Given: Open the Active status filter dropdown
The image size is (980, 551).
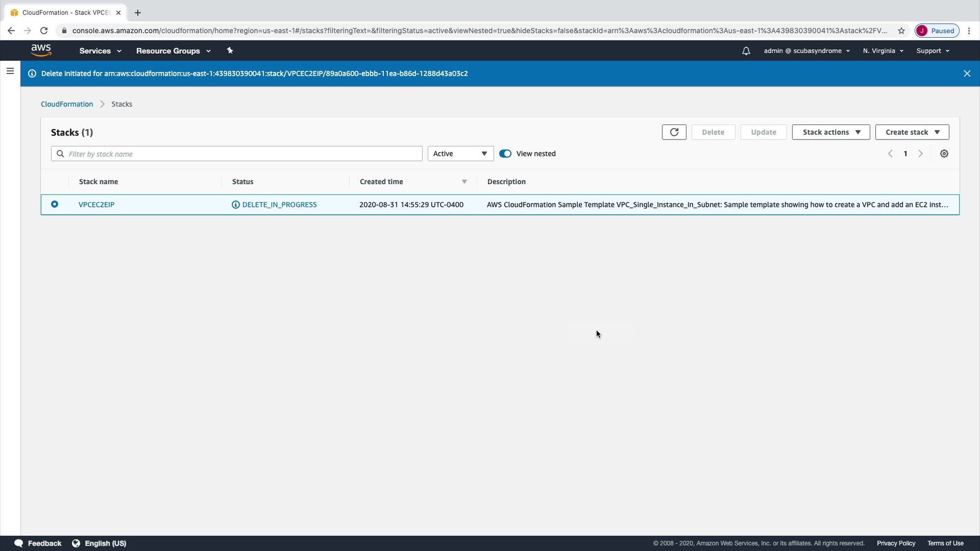Looking at the screenshot, I should tap(461, 154).
